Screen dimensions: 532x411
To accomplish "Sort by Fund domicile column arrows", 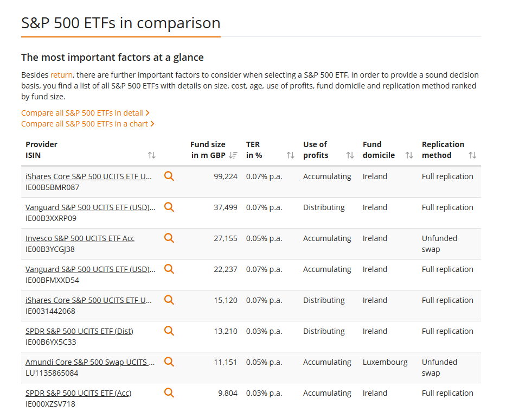I will pos(409,155).
